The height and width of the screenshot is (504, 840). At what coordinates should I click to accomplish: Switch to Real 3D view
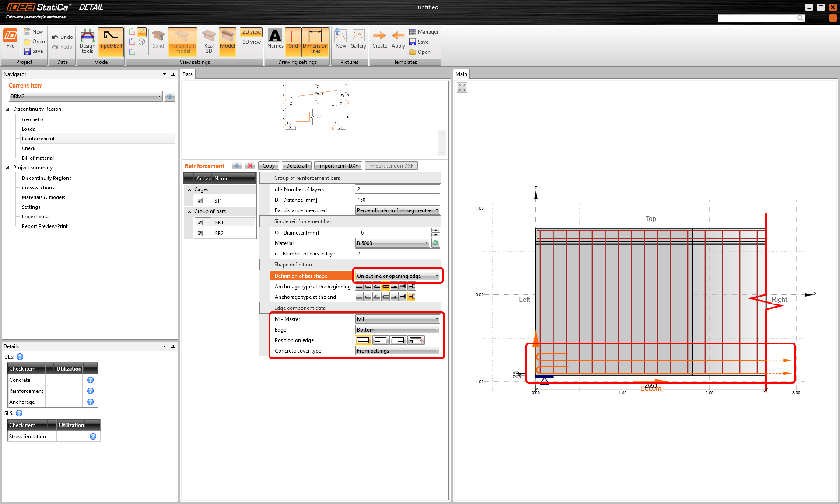(208, 42)
